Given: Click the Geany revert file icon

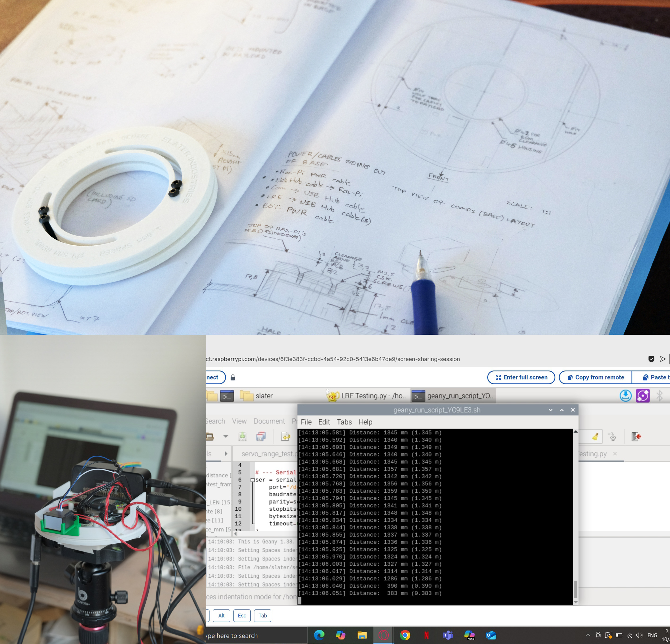Looking at the screenshot, I should pyautogui.click(x=285, y=437).
